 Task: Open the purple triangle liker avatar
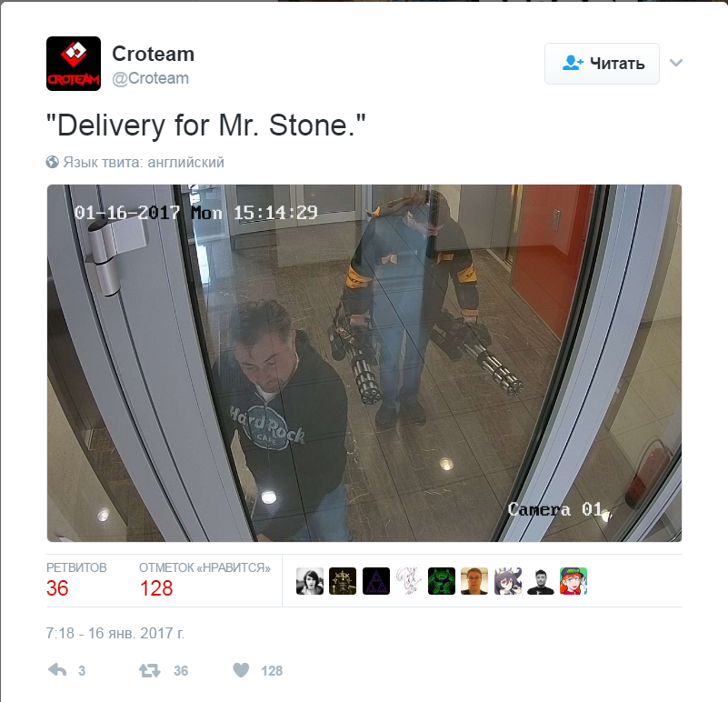pos(376,581)
